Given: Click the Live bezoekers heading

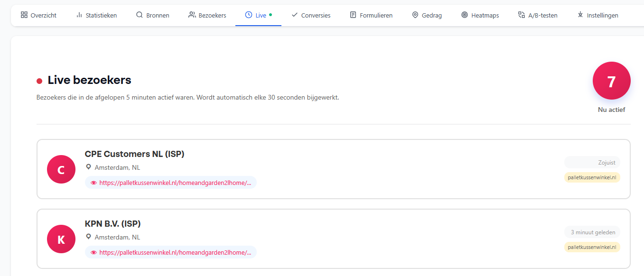Looking at the screenshot, I should tap(89, 80).
